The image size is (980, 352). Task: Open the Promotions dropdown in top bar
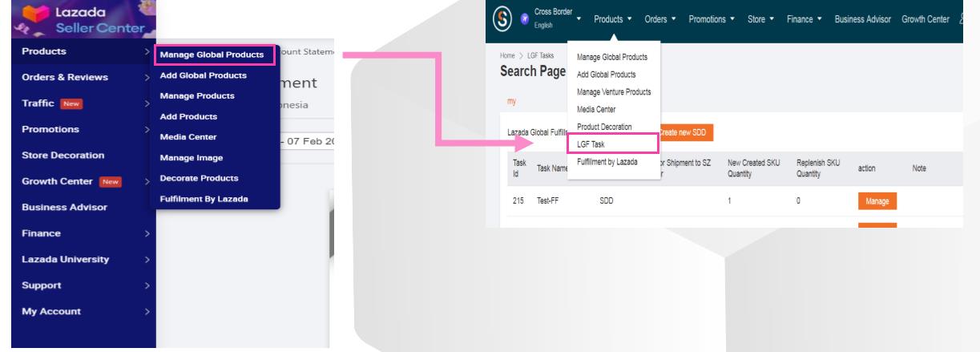pos(714,19)
